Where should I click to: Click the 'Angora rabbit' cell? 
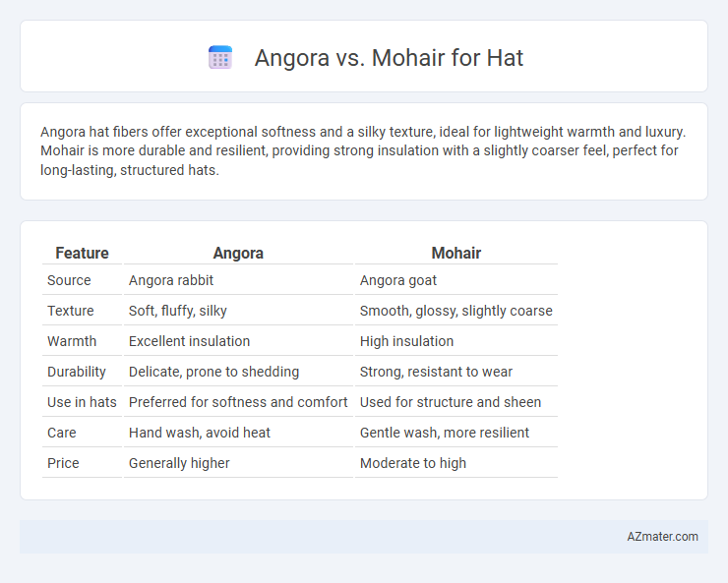click(171, 280)
